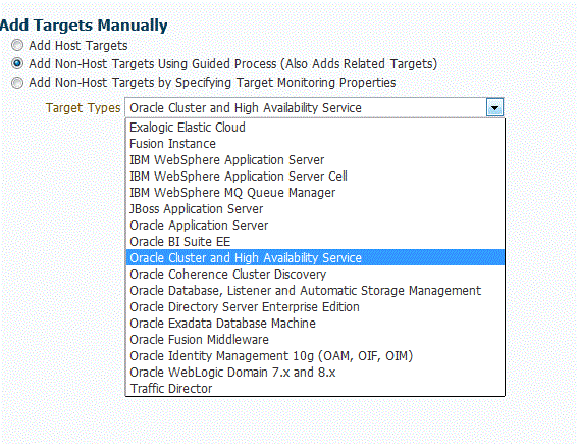Pick JBoss Application Server from list

point(315,209)
